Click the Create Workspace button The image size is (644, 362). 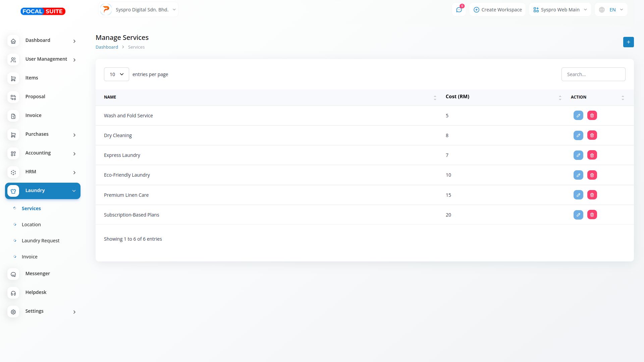coord(497,10)
